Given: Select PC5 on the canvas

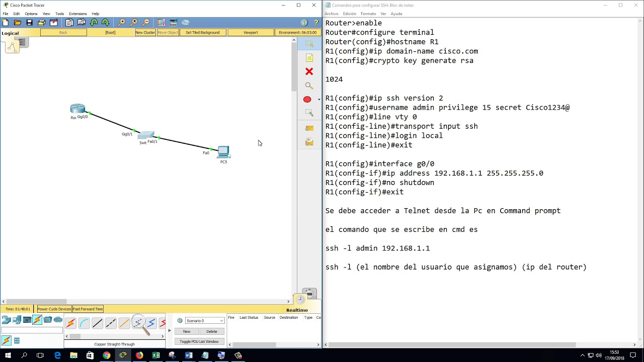Looking at the screenshot, I should tap(223, 151).
